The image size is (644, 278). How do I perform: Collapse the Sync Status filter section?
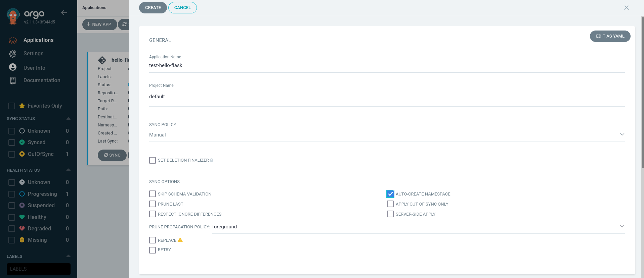click(x=68, y=119)
